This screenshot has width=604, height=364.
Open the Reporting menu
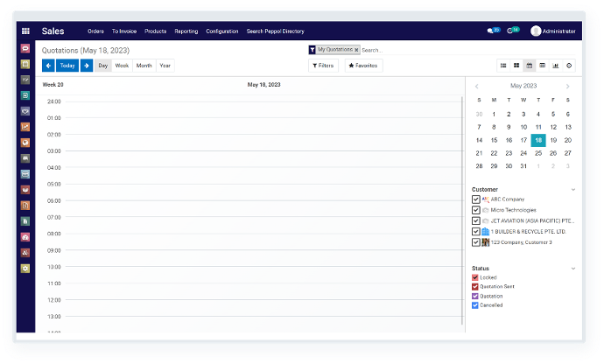186,31
